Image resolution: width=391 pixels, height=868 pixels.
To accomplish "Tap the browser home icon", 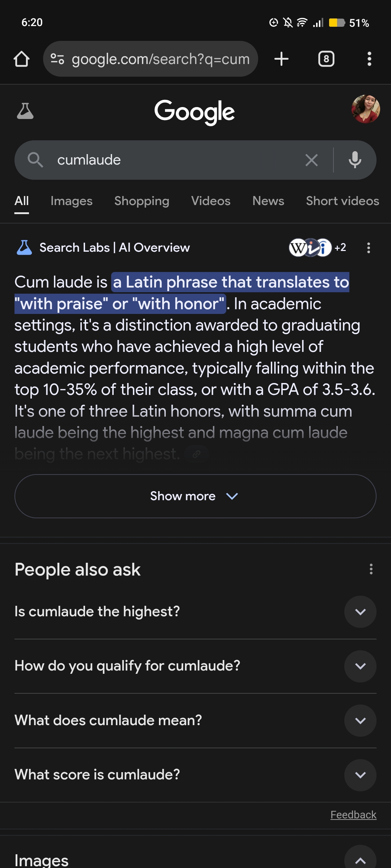I will pyautogui.click(x=22, y=59).
